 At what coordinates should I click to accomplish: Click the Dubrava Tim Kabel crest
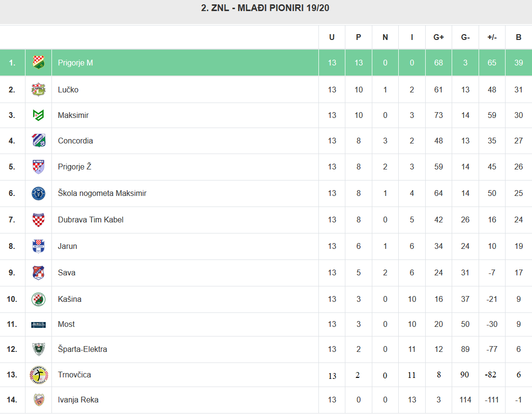click(38, 220)
